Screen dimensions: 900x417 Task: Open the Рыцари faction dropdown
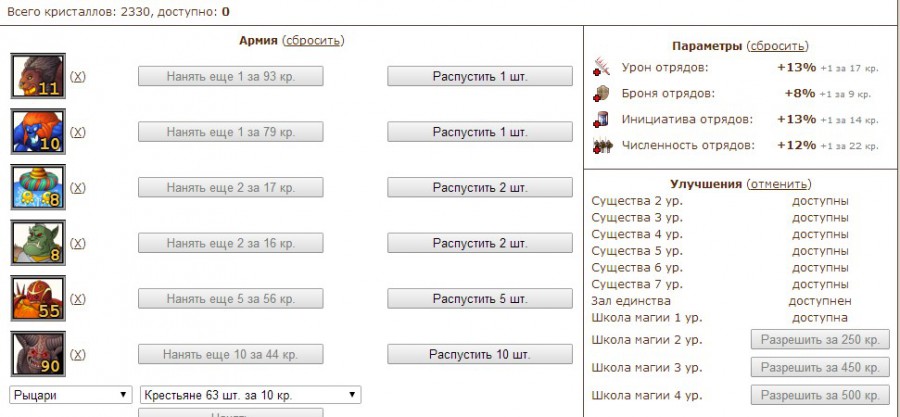pos(71,395)
